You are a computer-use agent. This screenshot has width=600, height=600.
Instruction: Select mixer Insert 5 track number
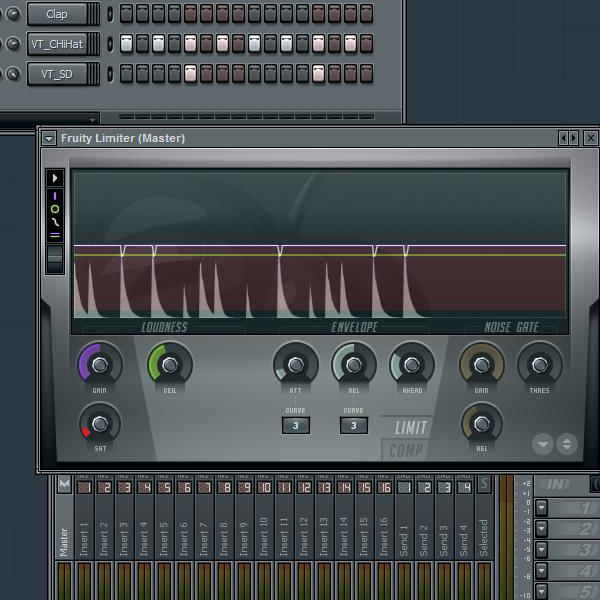pyautogui.click(x=164, y=487)
